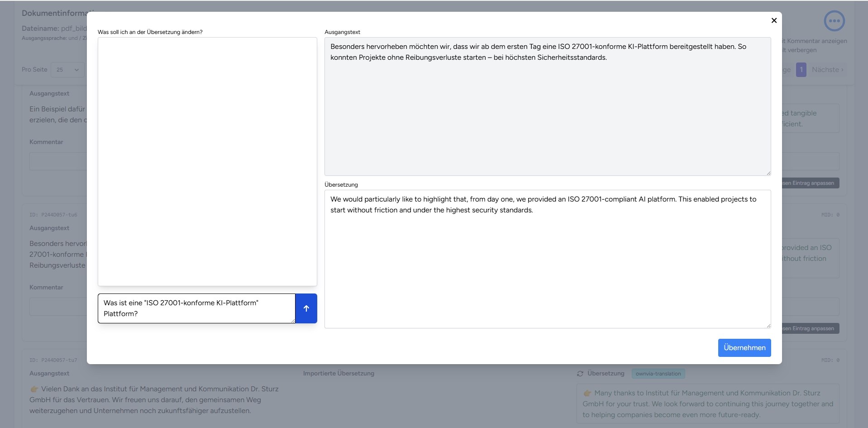
Task: Click the pointing hand emoji in source text
Action: (34, 389)
